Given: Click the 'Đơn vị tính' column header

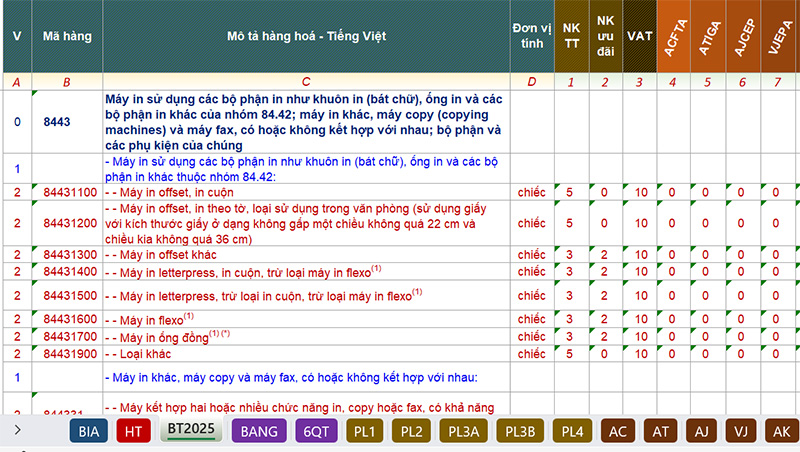Looking at the screenshot, I should click(532, 36).
